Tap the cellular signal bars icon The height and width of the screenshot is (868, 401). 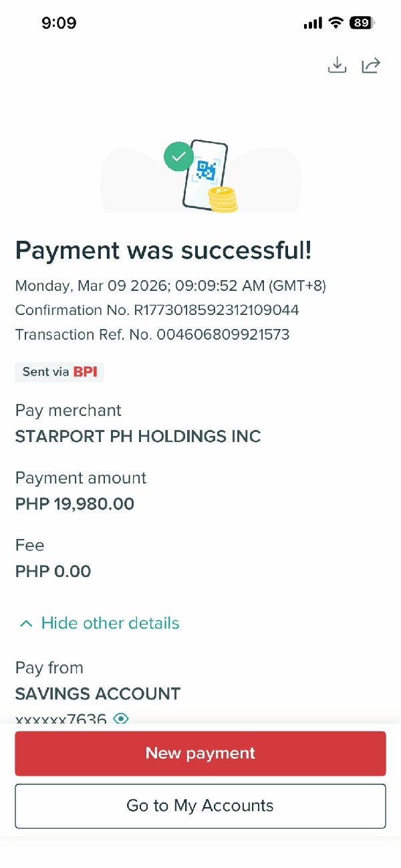tap(312, 23)
